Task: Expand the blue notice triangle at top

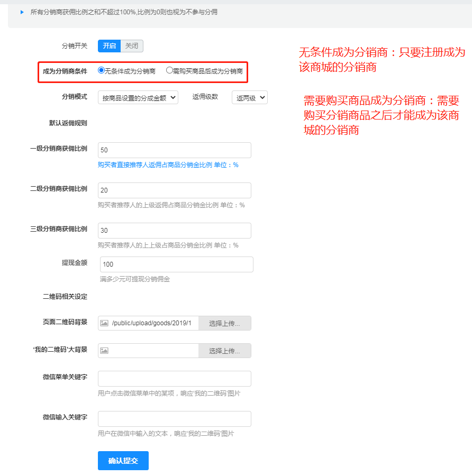Action: click(x=21, y=11)
